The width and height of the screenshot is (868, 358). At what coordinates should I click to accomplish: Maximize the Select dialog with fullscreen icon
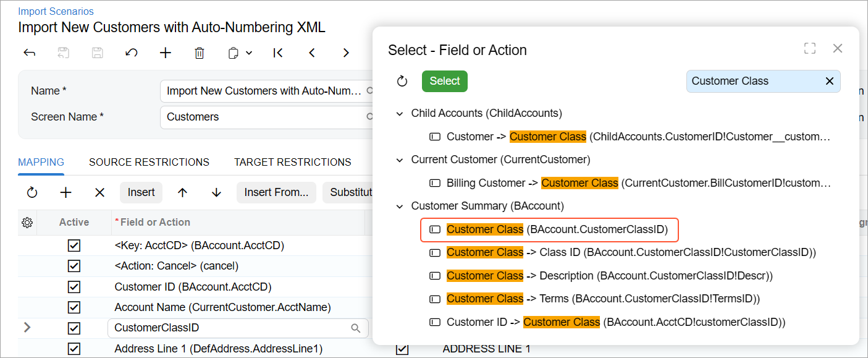point(810,49)
